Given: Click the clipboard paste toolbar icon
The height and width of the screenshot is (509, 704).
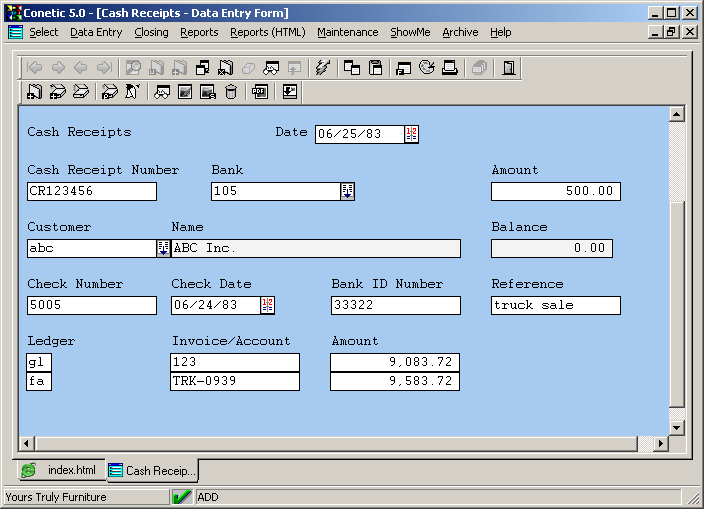Looking at the screenshot, I should pos(376,68).
